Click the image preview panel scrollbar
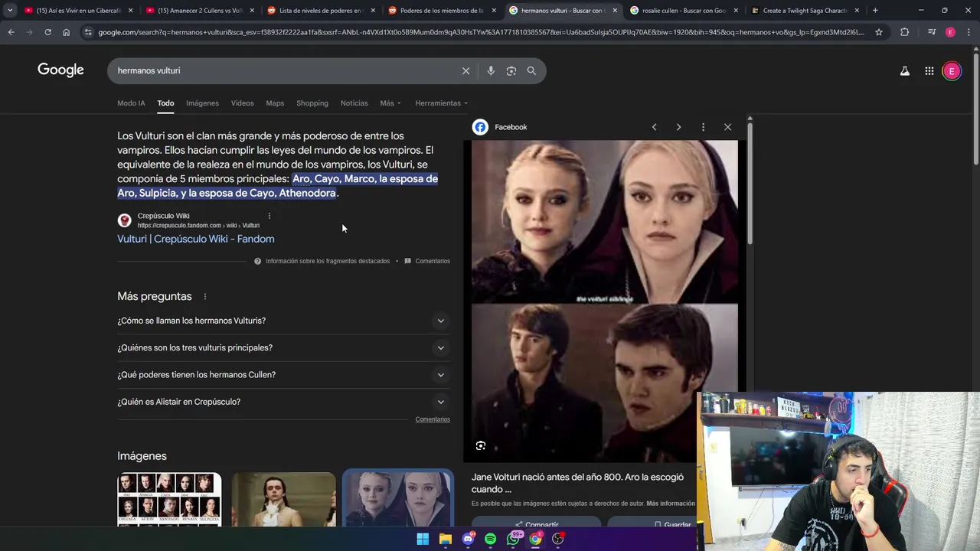This screenshot has height=551, width=980. (750, 184)
